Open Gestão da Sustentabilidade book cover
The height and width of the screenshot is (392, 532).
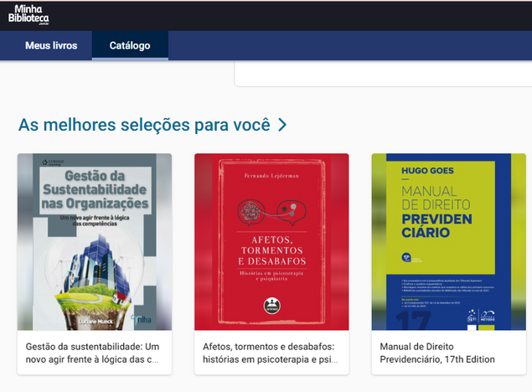95,242
